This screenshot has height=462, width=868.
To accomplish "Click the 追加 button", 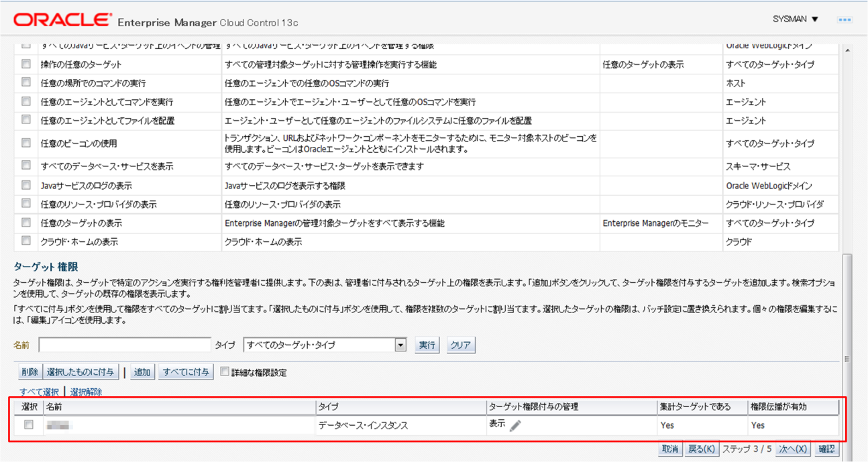I will pyautogui.click(x=142, y=372).
